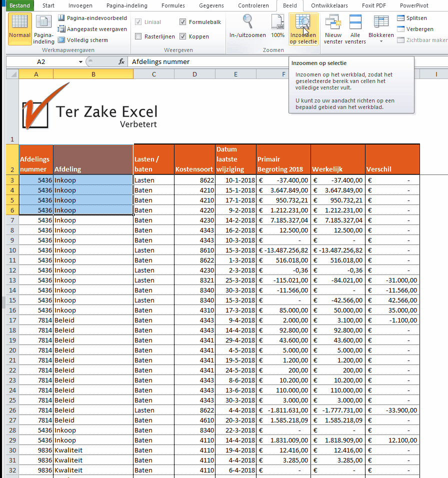Toggle the Rasterlijnen checkbox

[x=139, y=36]
